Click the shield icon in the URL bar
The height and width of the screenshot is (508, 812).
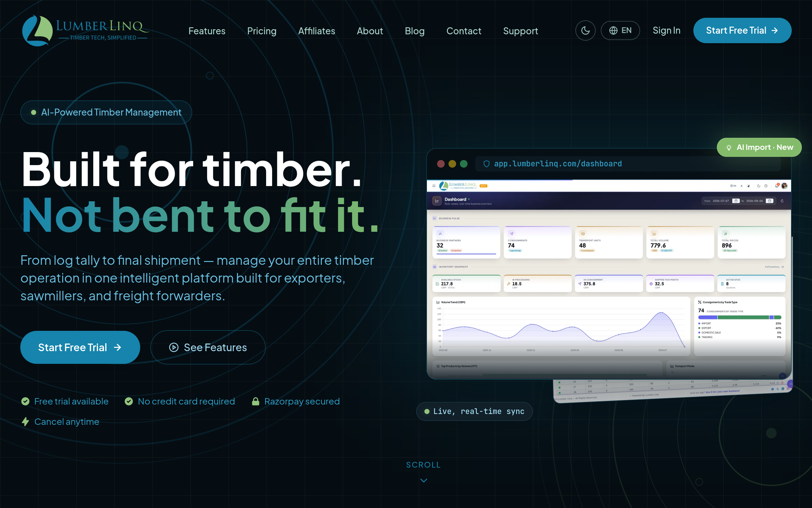tap(486, 164)
